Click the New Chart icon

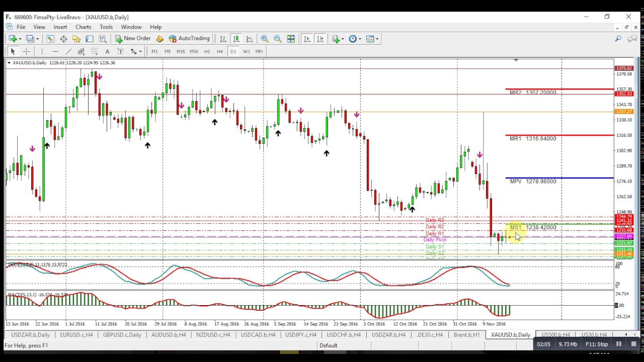click(12, 39)
